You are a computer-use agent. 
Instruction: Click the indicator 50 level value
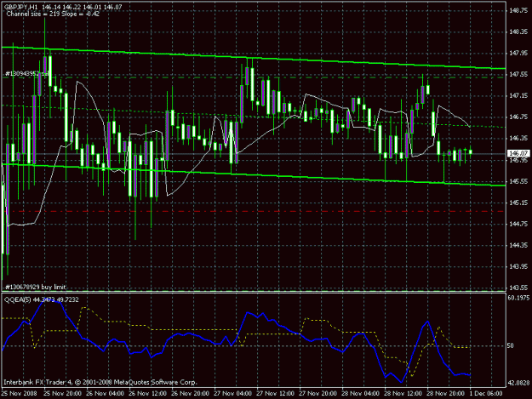510,345
